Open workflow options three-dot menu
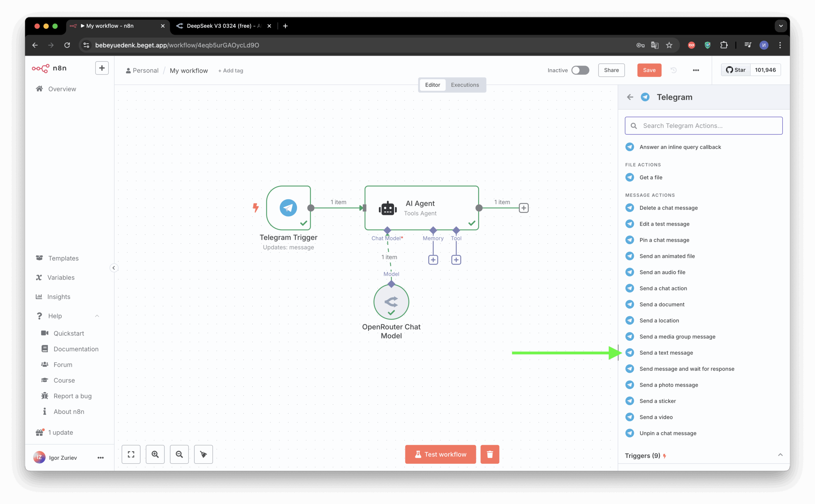 (696, 70)
